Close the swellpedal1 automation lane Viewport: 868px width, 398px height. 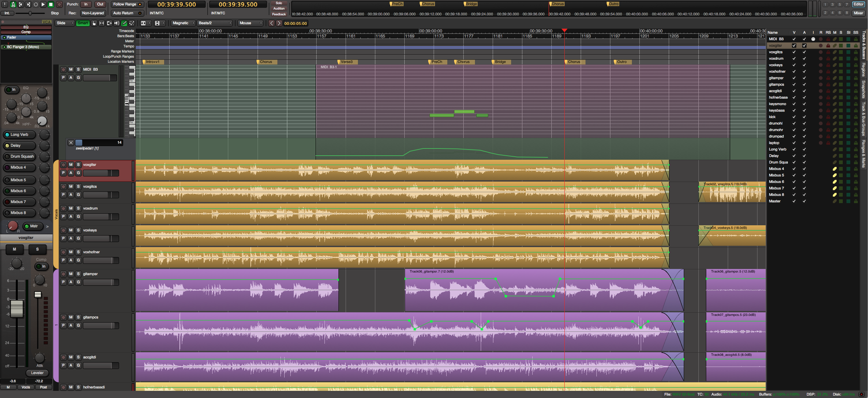tap(71, 143)
